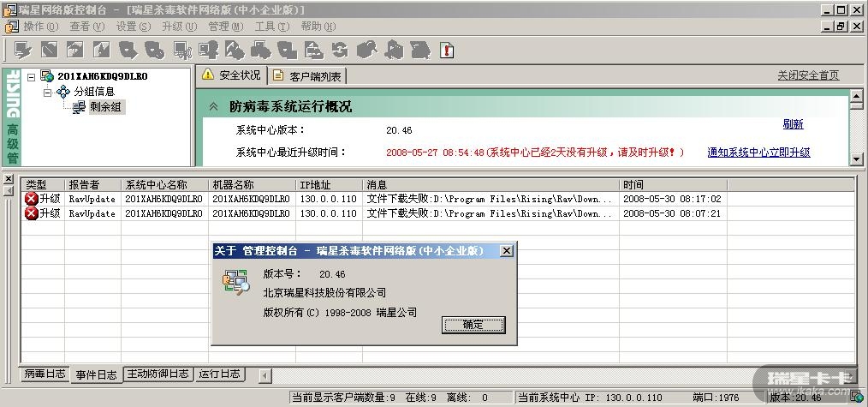
Task: Open the 工具(T) menu
Action: coord(272,27)
